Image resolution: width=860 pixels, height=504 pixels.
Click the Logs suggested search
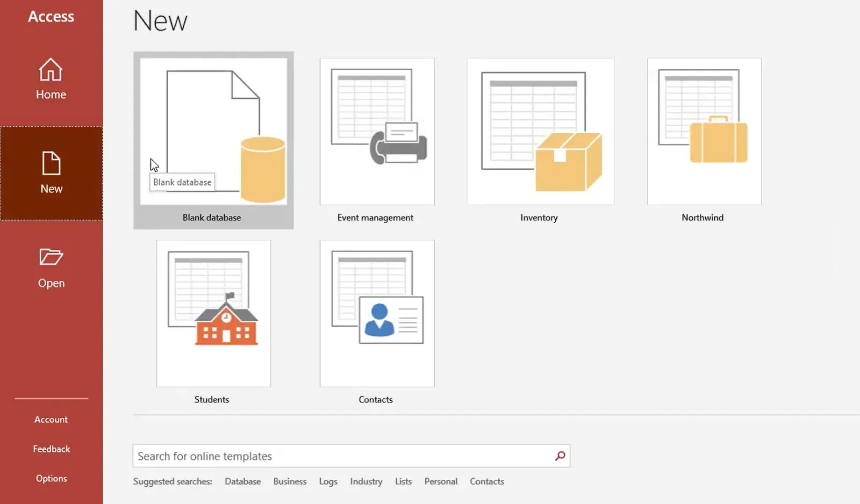(x=328, y=481)
